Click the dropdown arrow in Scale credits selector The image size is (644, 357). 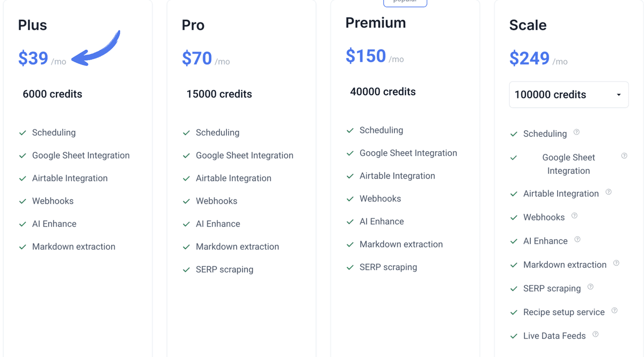[619, 95]
